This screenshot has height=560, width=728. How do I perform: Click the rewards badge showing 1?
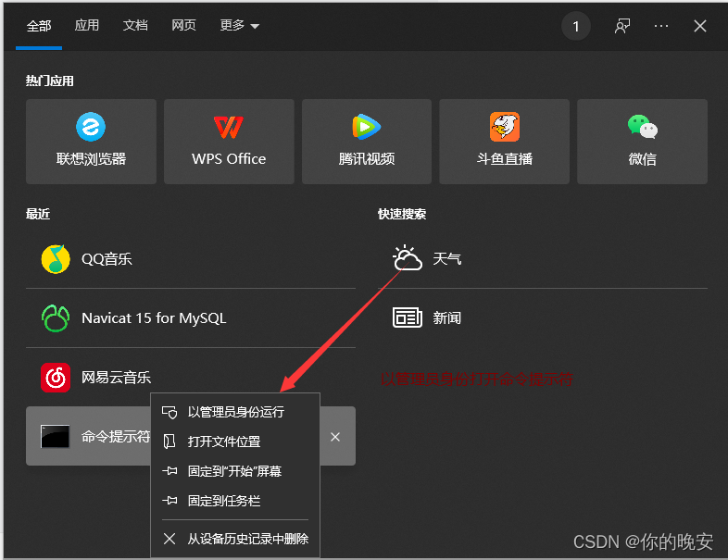576,27
